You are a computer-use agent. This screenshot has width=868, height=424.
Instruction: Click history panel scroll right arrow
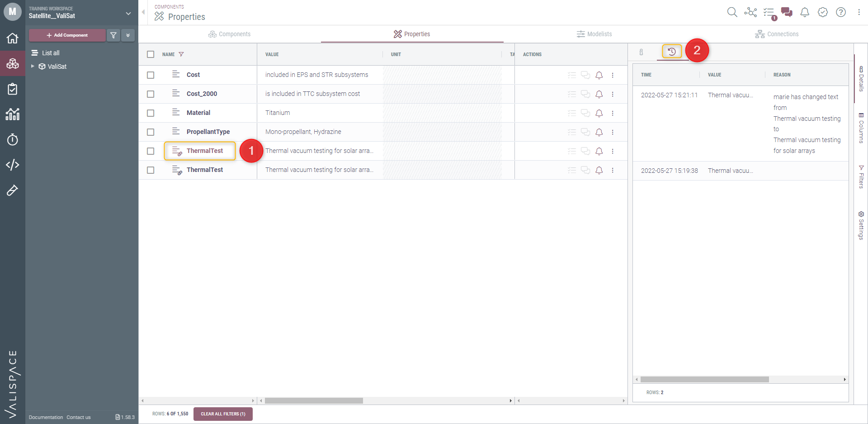click(844, 379)
